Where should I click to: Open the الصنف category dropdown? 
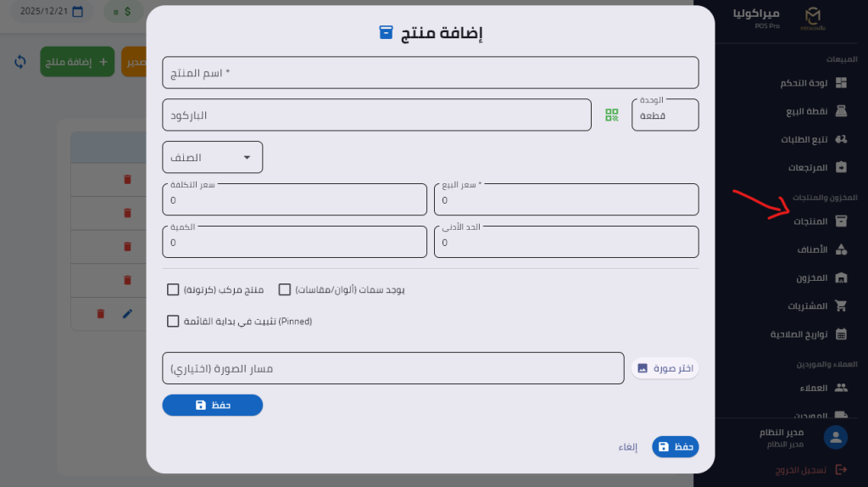[x=213, y=157]
